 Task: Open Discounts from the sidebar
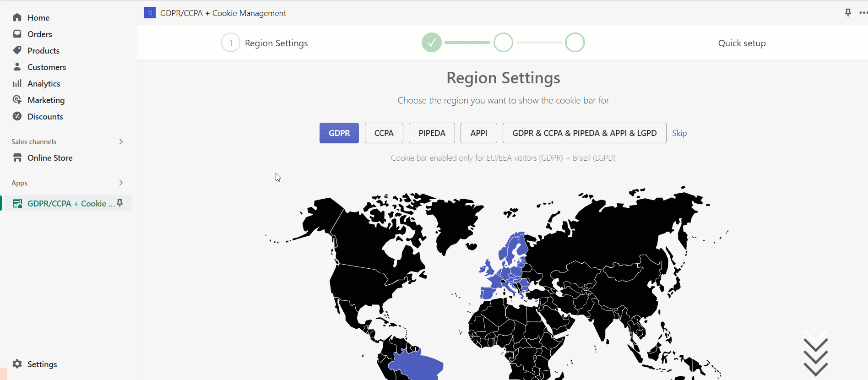click(x=45, y=116)
